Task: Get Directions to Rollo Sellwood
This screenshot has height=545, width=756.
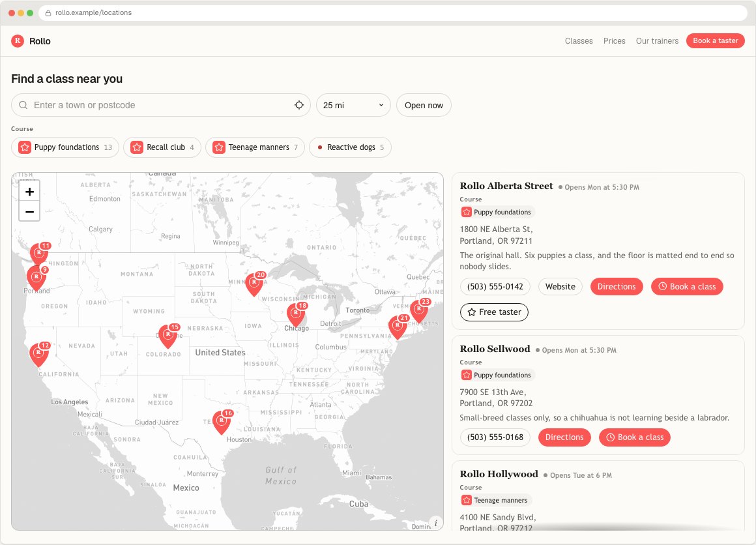Action: [x=564, y=437]
